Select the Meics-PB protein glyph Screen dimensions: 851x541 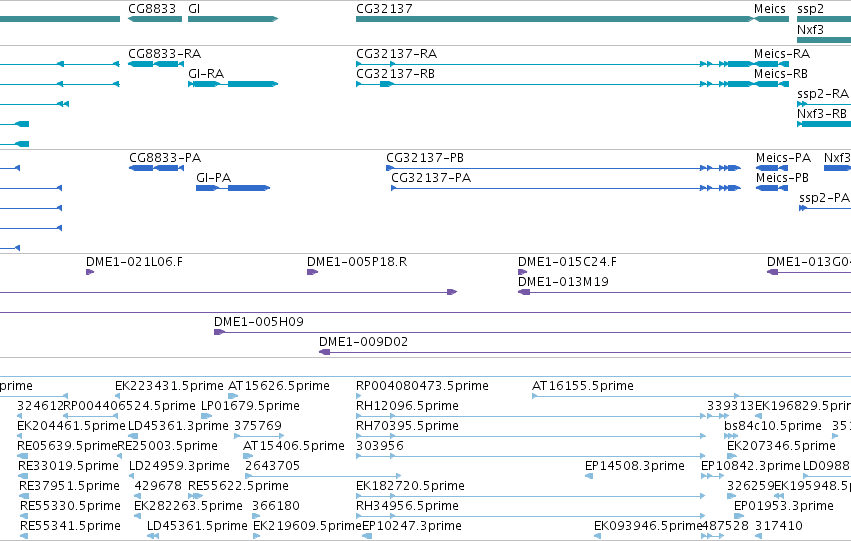point(772,188)
